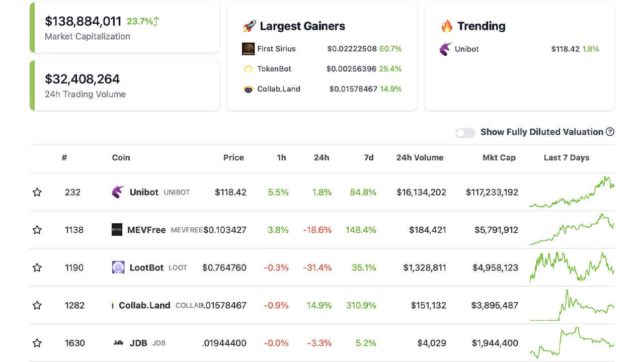Screen dimensions: 644x362
Task: Open the Collab.Land coin icon
Action: pos(113,305)
